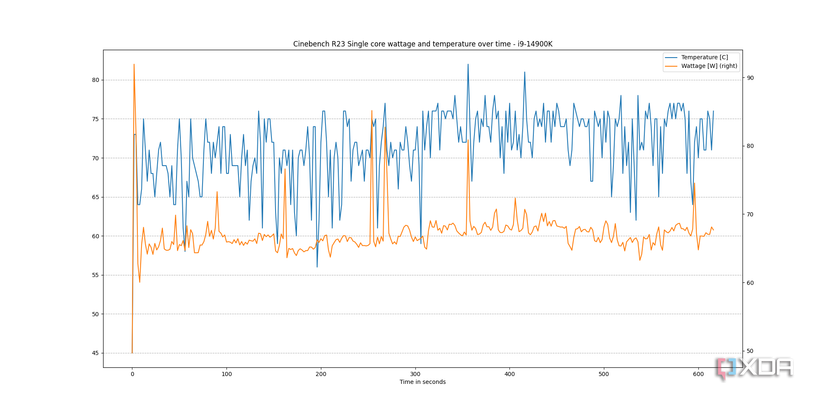Click the 'Time in seconds' axis label
This screenshot has width=825, height=413.
click(x=422, y=382)
